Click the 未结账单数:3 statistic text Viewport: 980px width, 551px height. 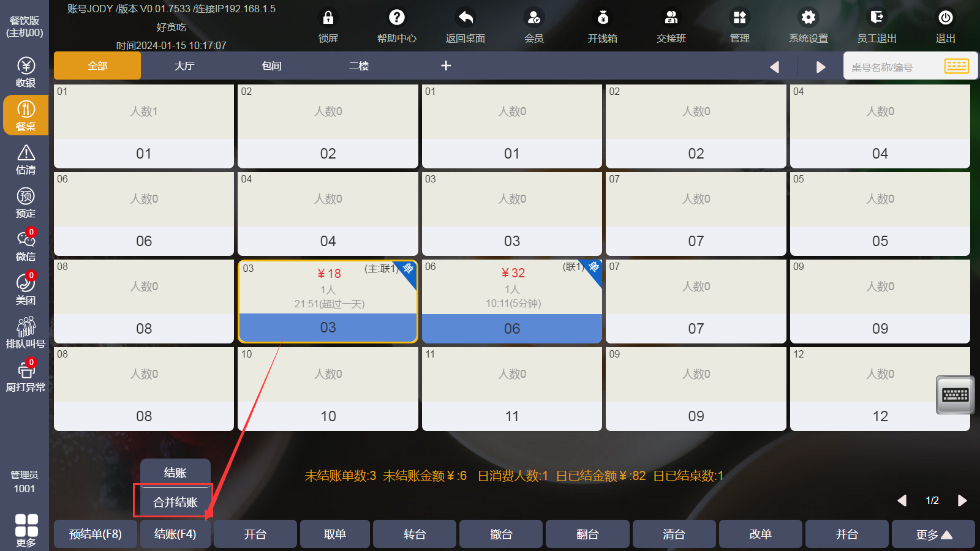coord(341,476)
